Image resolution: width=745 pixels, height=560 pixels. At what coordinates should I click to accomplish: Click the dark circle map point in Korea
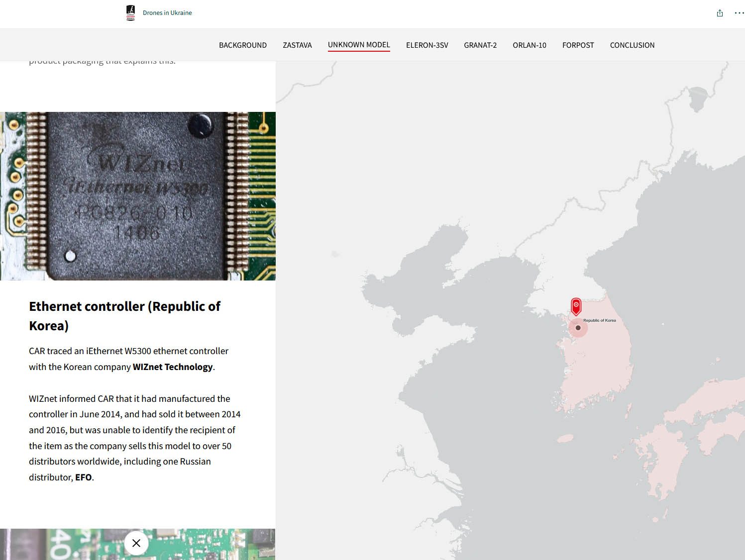[x=578, y=328]
